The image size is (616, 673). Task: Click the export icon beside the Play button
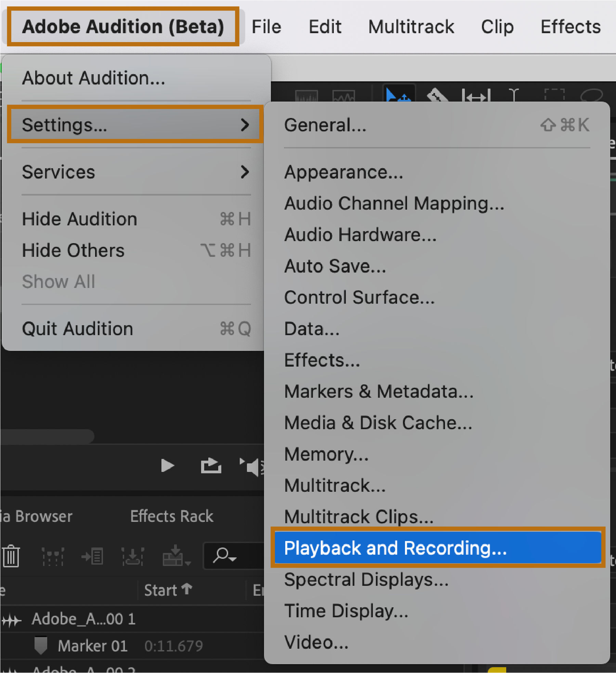click(x=211, y=466)
